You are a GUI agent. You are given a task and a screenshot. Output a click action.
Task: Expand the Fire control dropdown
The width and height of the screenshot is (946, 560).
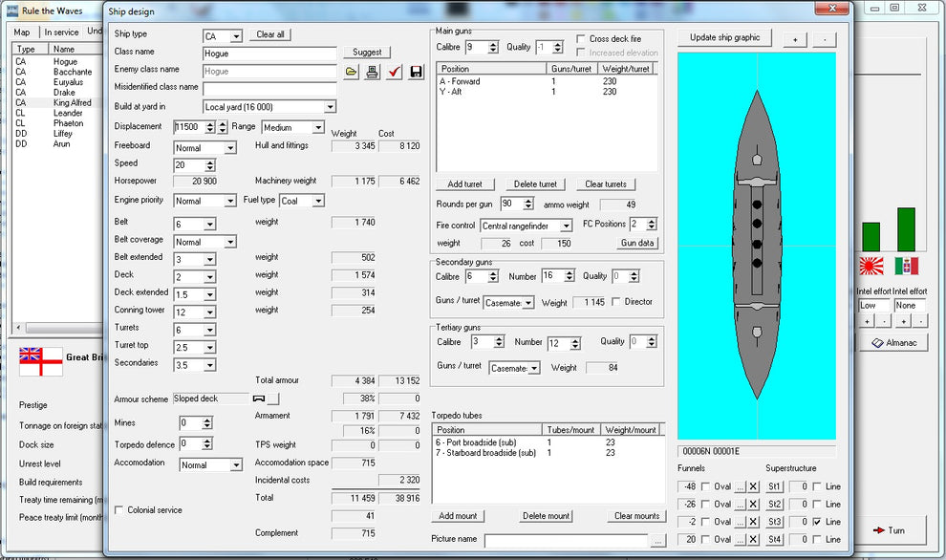click(566, 226)
